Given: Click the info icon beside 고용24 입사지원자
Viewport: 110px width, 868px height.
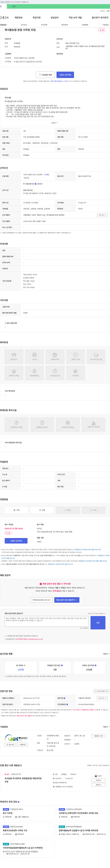Looking at the screenshot, I should click(95, 666).
